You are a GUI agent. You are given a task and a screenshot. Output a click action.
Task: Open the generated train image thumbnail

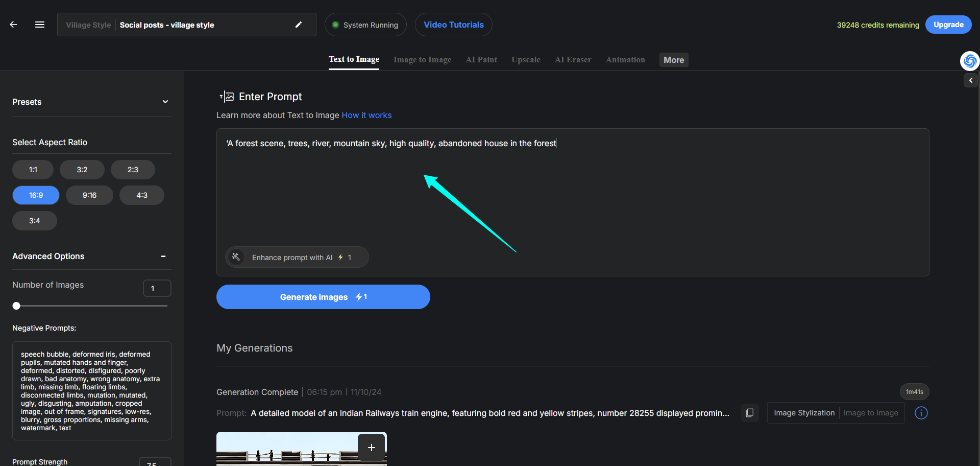302,449
